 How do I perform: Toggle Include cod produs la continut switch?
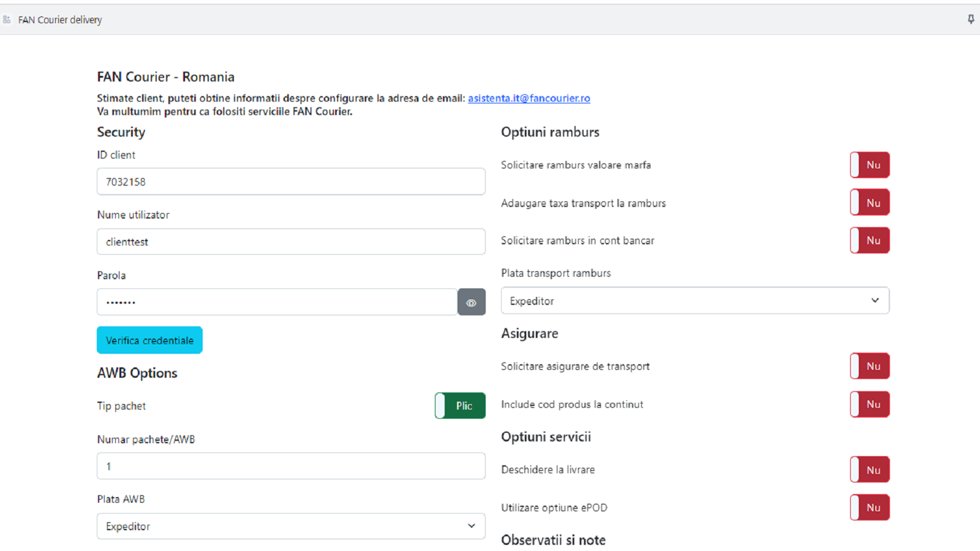[x=870, y=404]
